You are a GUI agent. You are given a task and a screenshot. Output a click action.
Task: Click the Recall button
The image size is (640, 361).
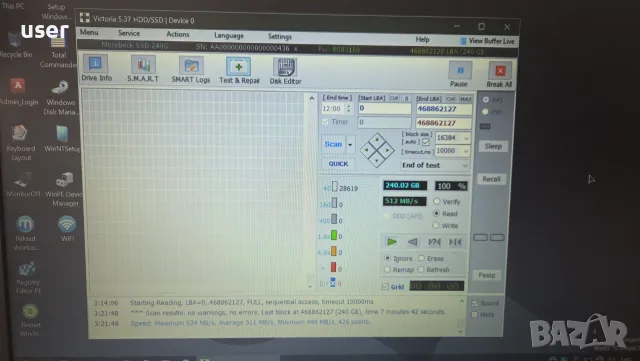pyautogui.click(x=491, y=179)
